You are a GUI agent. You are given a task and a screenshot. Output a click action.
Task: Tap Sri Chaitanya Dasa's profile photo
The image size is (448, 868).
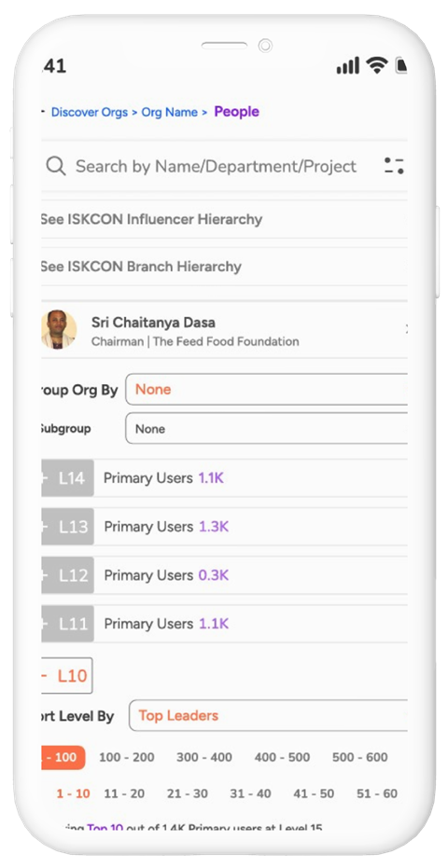(x=58, y=330)
